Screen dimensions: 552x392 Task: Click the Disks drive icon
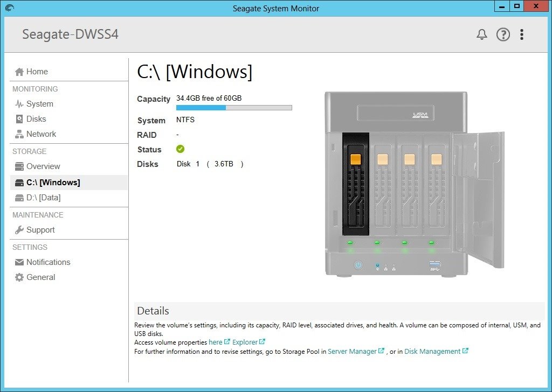pos(19,119)
